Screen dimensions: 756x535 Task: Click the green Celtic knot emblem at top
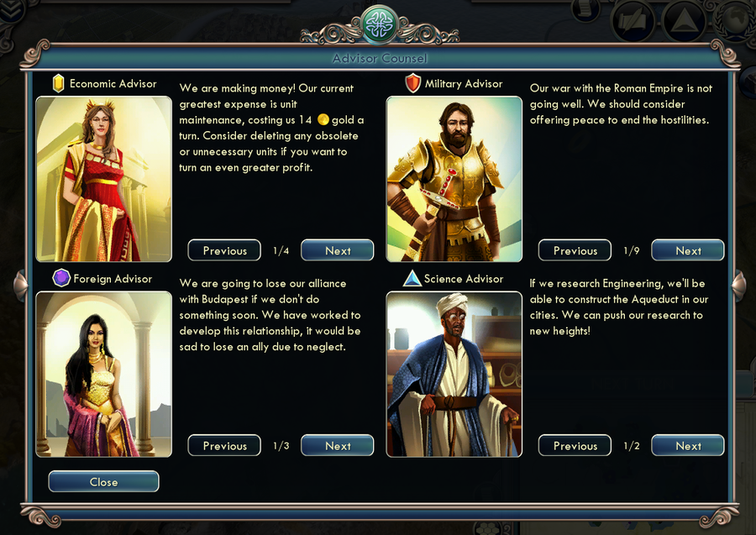tap(380, 24)
